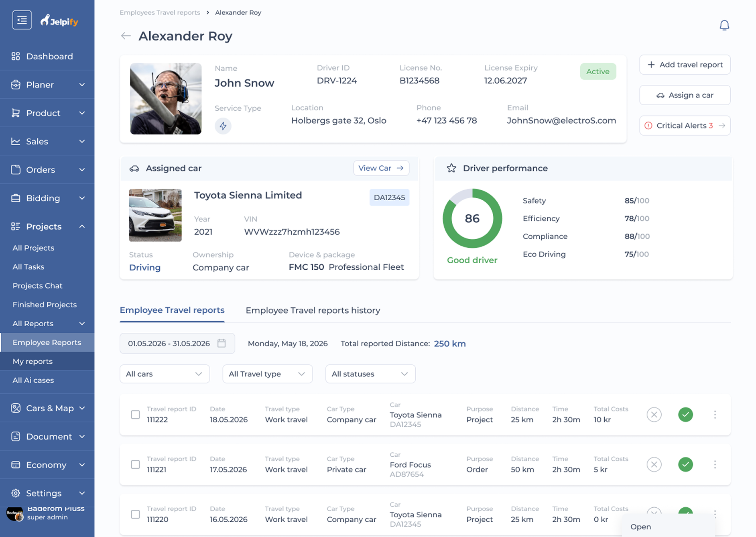
Task: Click the lightning bolt service type icon
Action: tap(223, 126)
